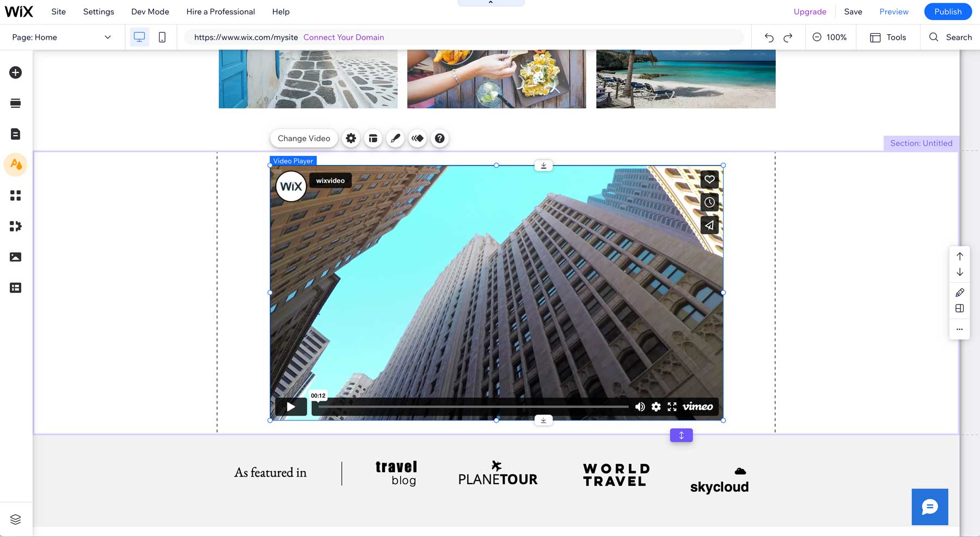Image resolution: width=980 pixels, height=537 pixels.
Task: Open the video Design brush icon
Action: coord(395,138)
